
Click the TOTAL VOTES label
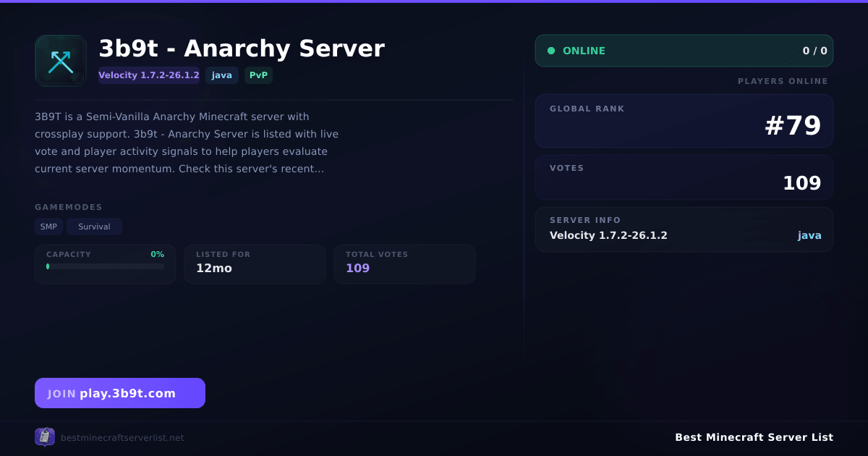point(377,254)
